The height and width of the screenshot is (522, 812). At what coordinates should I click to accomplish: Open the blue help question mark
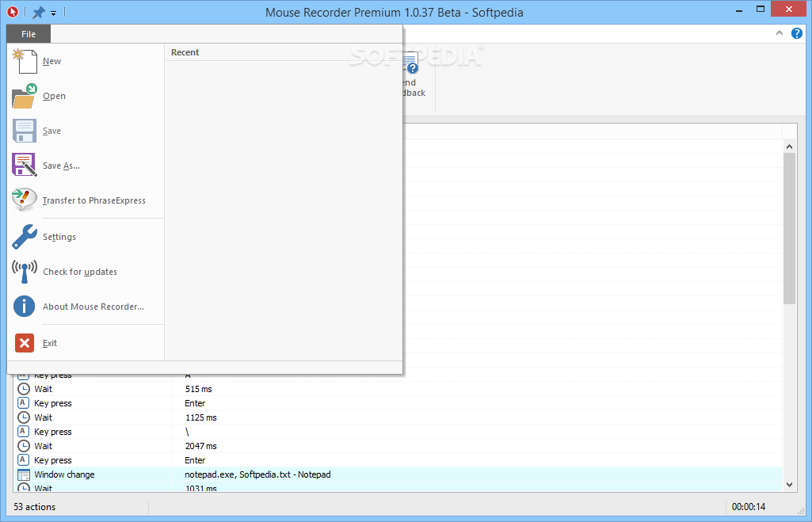(x=796, y=33)
